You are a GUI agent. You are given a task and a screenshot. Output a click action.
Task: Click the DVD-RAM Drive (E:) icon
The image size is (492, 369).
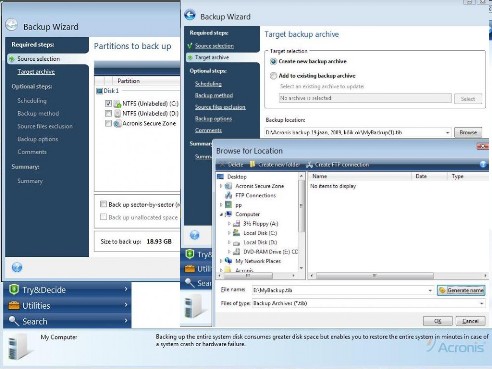(x=236, y=252)
